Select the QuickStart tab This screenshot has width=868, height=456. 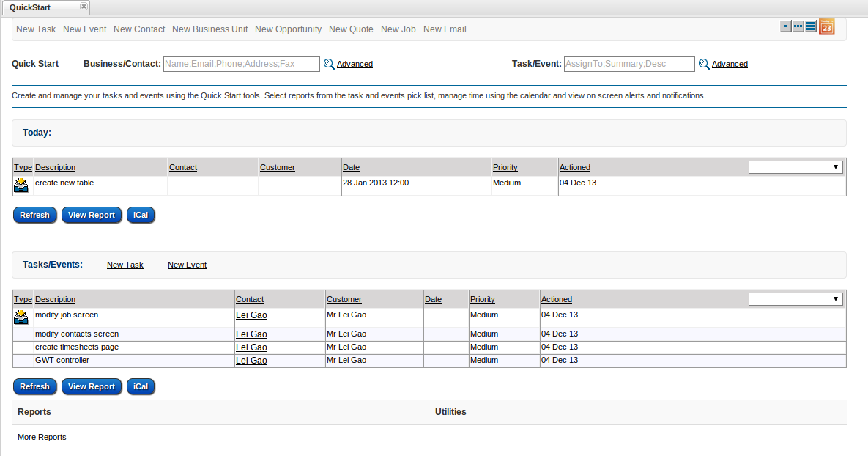pyautogui.click(x=40, y=7)
